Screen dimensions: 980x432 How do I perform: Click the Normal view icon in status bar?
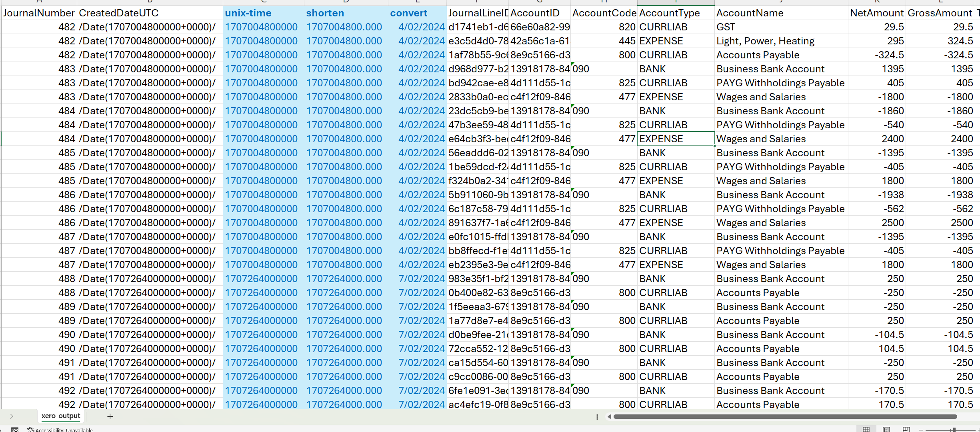pos(866,429)
